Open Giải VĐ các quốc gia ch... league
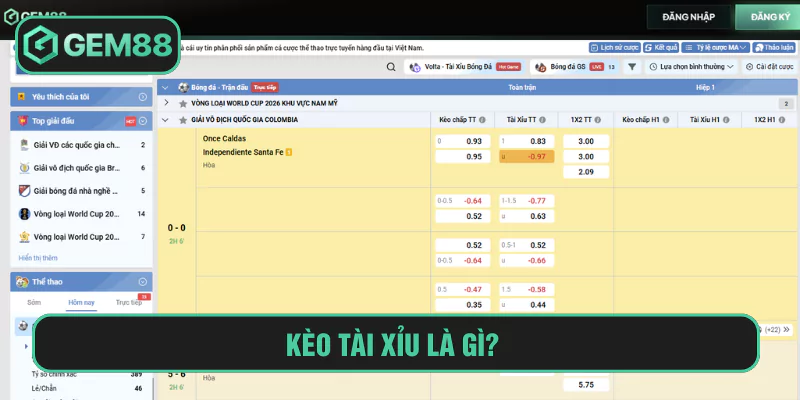800x400 pixels. tap(82, 145)
